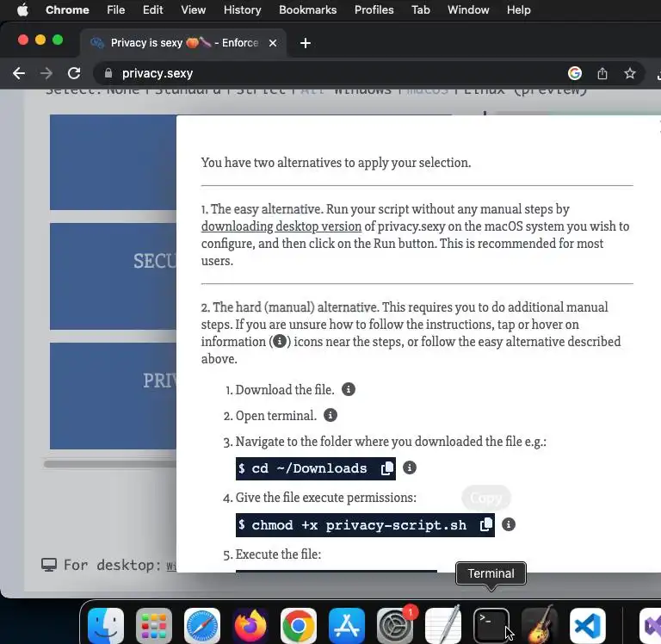Open the Help menu
Viewport: 661px width, 644px height.
pyautogui.click(x=518, y=9)
